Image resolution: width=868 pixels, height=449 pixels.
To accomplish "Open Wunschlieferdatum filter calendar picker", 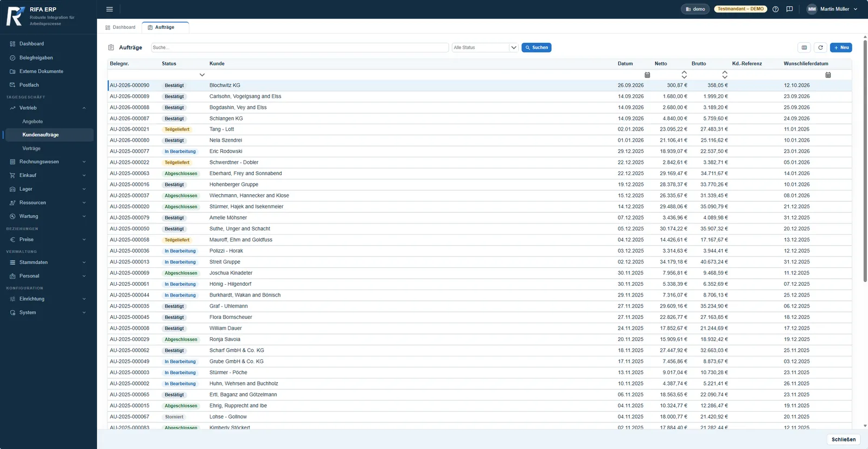I will point(828,75).
